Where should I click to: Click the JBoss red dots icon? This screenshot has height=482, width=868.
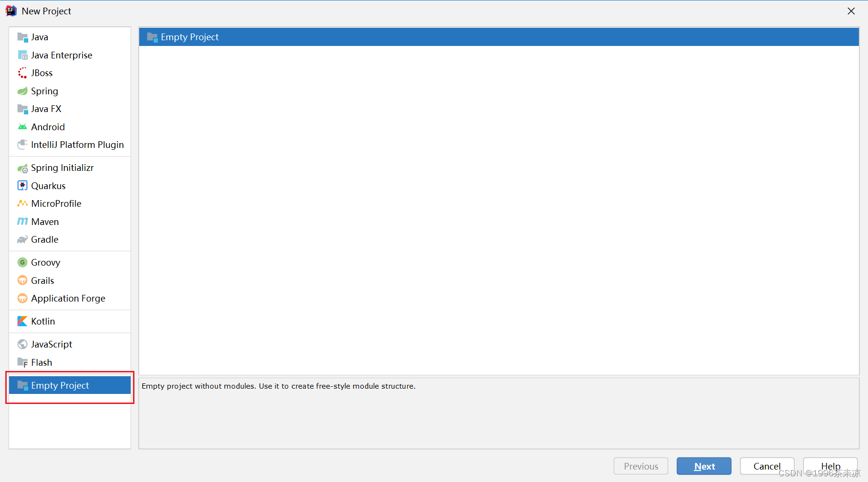(x=22, y=73)
